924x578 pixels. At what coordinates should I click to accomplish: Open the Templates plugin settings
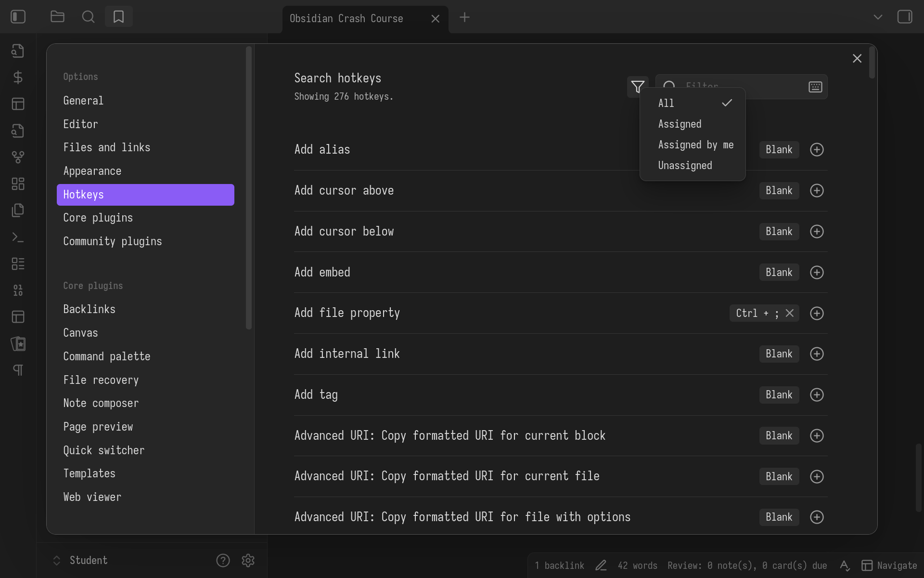click(x=145, y=473)
